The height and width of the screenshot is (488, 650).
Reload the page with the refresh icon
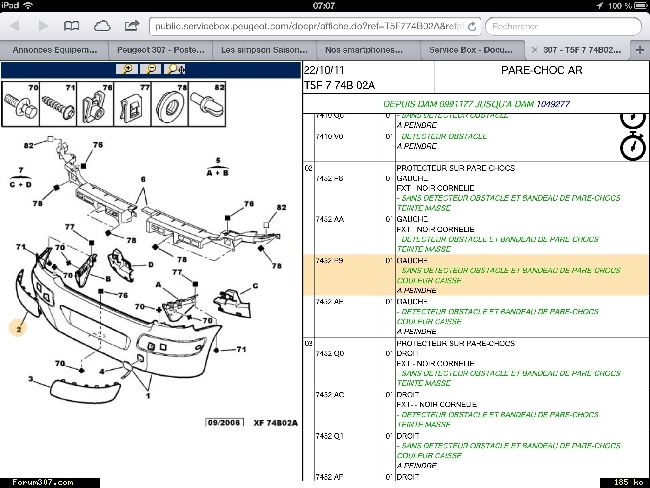pos(472,27)
